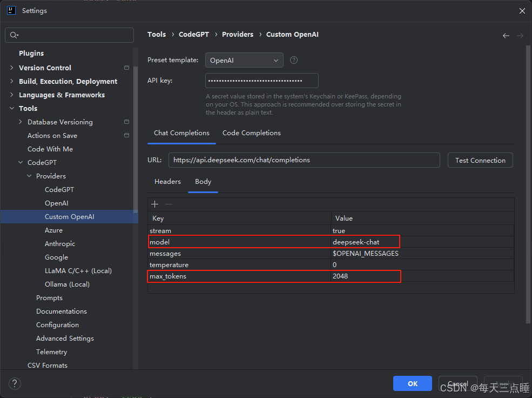This screenshot has height=398, width=532.
Task: Collapse the Providers tree node
Action: coord(29,176)
